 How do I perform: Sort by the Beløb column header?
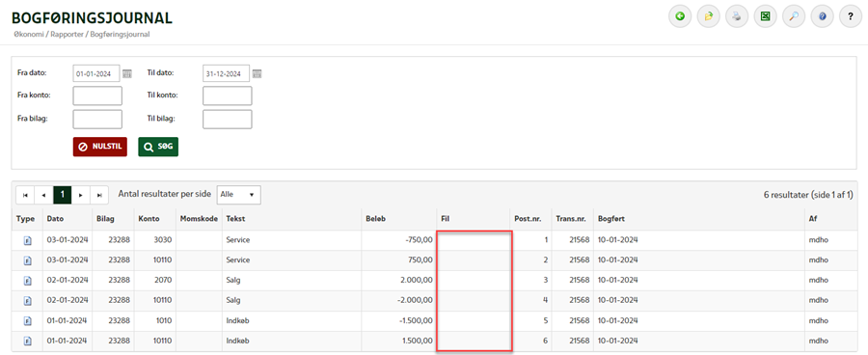tap(376, 219)
